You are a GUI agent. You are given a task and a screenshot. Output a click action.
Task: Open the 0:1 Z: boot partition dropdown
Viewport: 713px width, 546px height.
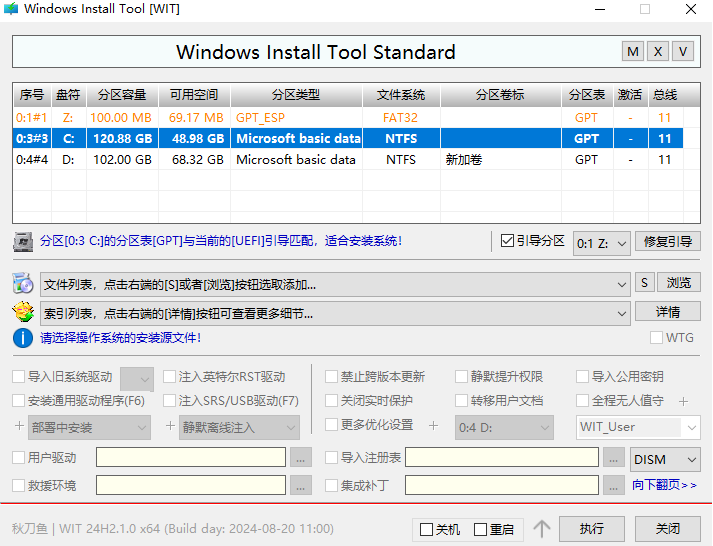pyautogui.click(x=601, y=244)
